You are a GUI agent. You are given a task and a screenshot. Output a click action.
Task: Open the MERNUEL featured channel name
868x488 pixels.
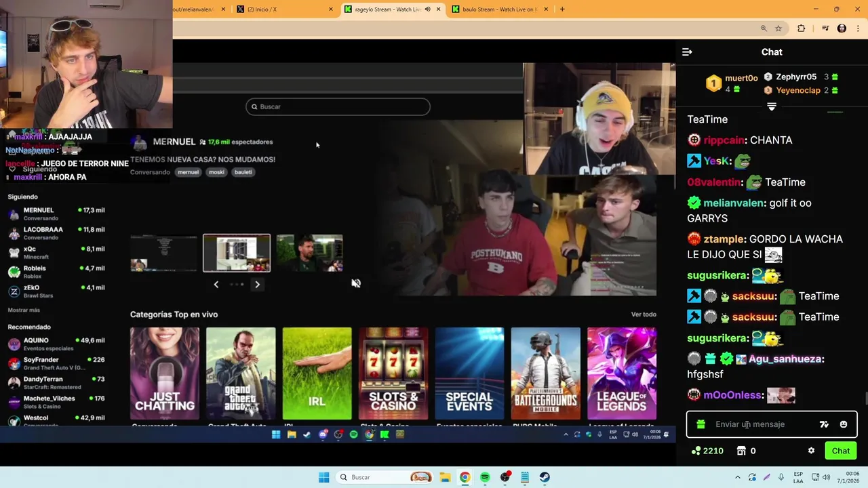174,142
